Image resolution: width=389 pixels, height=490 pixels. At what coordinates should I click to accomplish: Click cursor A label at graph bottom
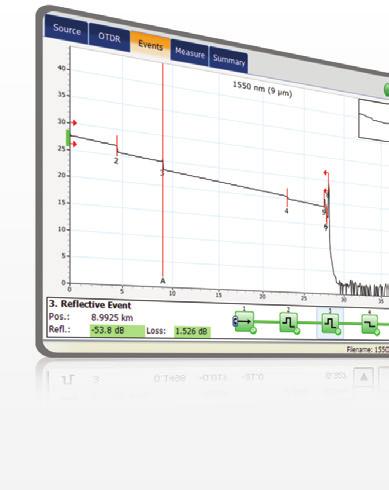coord(163,281)
